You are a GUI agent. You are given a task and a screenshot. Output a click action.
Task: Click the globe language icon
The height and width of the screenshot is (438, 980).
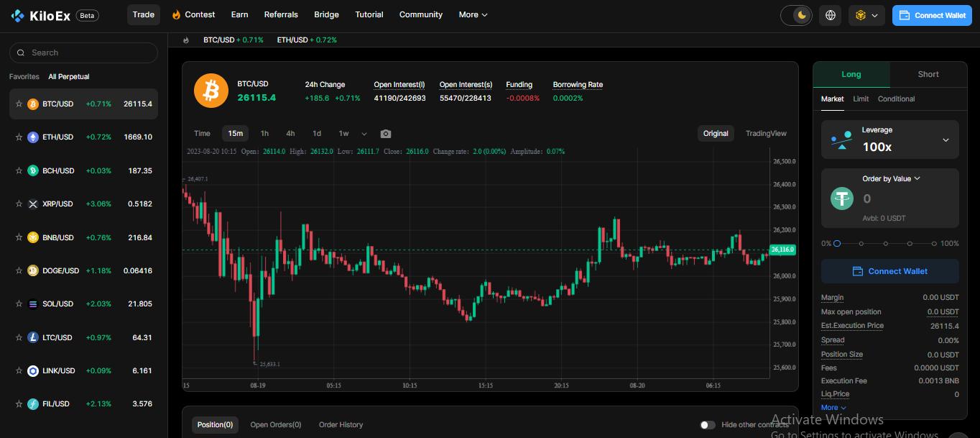831,15
